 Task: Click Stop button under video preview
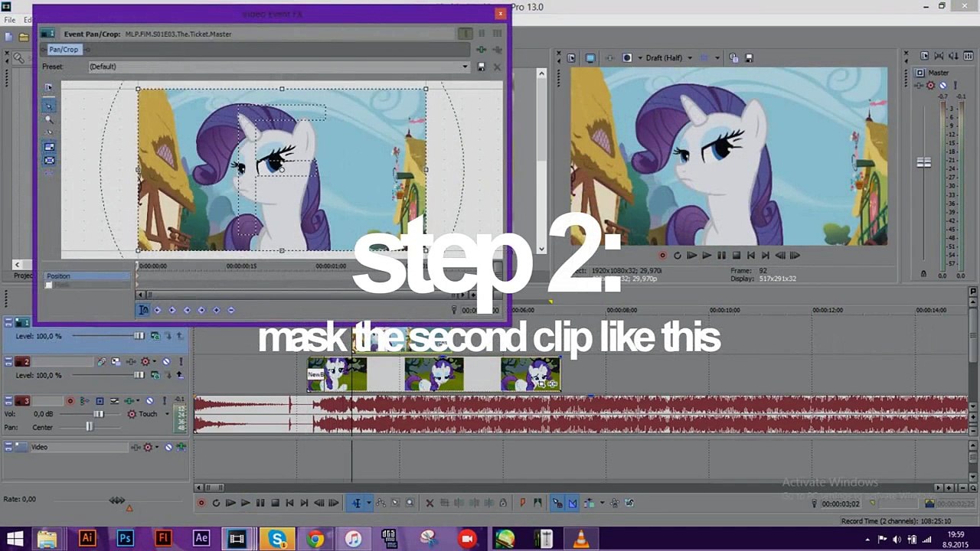click(736, 256)
